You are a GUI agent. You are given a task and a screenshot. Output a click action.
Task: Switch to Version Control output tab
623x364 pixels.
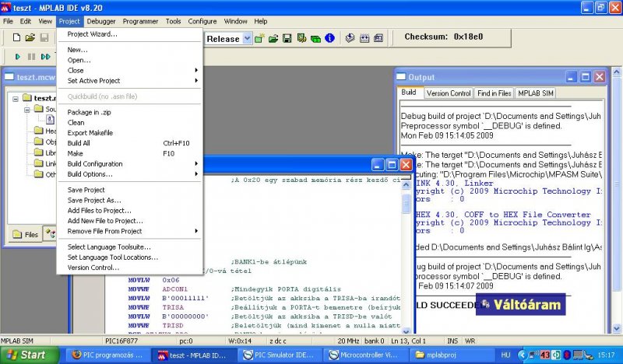pyautogui.click(x=449, y=93)
